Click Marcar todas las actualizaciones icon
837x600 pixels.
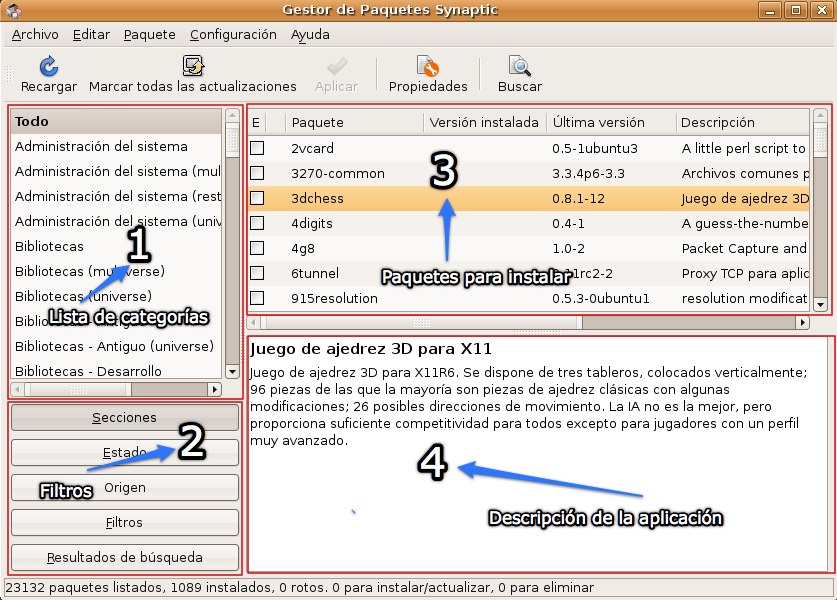point(193,67)
